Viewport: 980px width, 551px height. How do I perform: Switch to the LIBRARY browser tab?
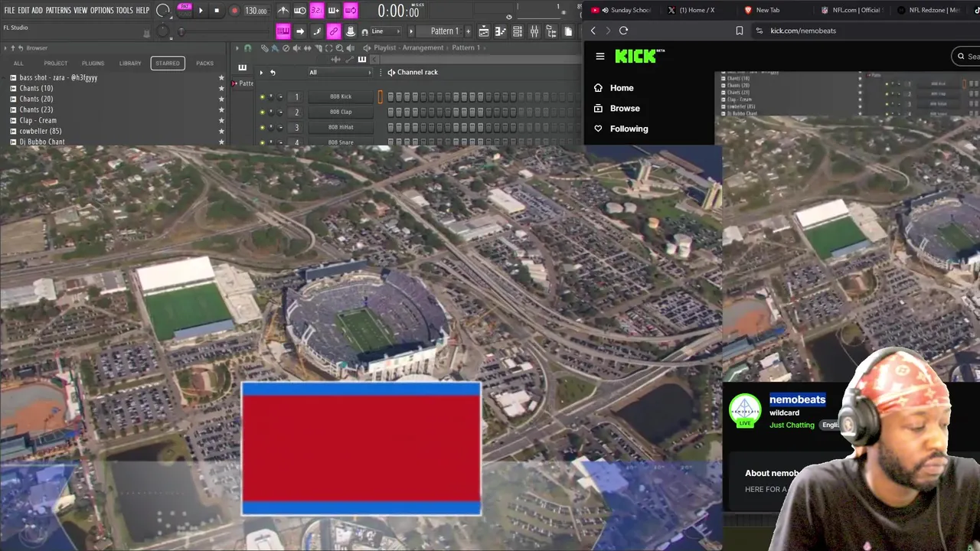pos(130,63)
